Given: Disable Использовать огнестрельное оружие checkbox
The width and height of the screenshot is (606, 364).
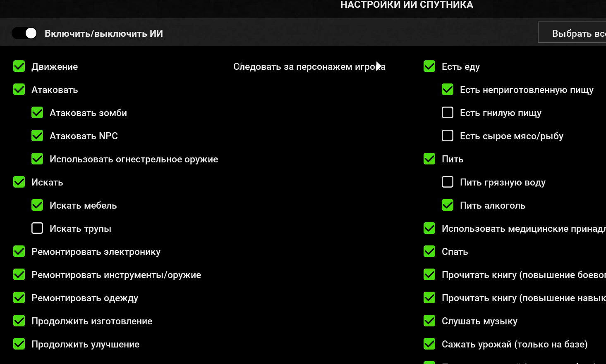Looking at the screenshot, I should point(37,159).
